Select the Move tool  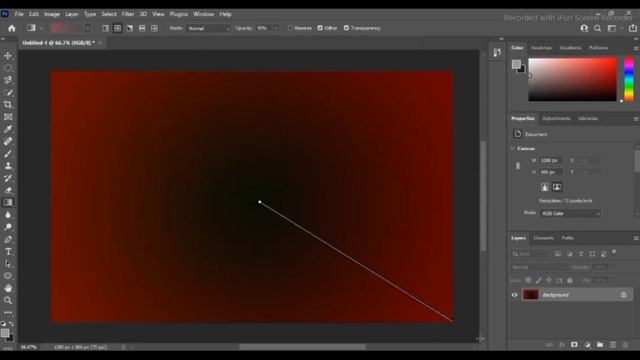click(x=8, y=56)
